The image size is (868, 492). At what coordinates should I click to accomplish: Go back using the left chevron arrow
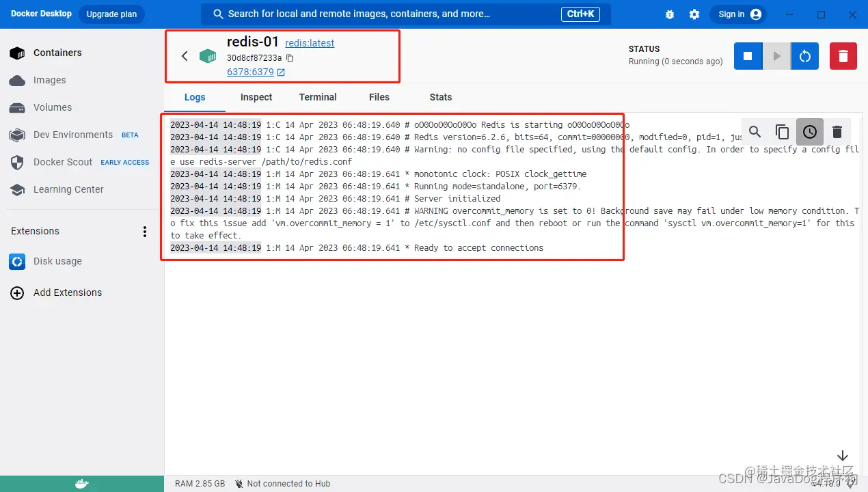(x=185, y=56)
